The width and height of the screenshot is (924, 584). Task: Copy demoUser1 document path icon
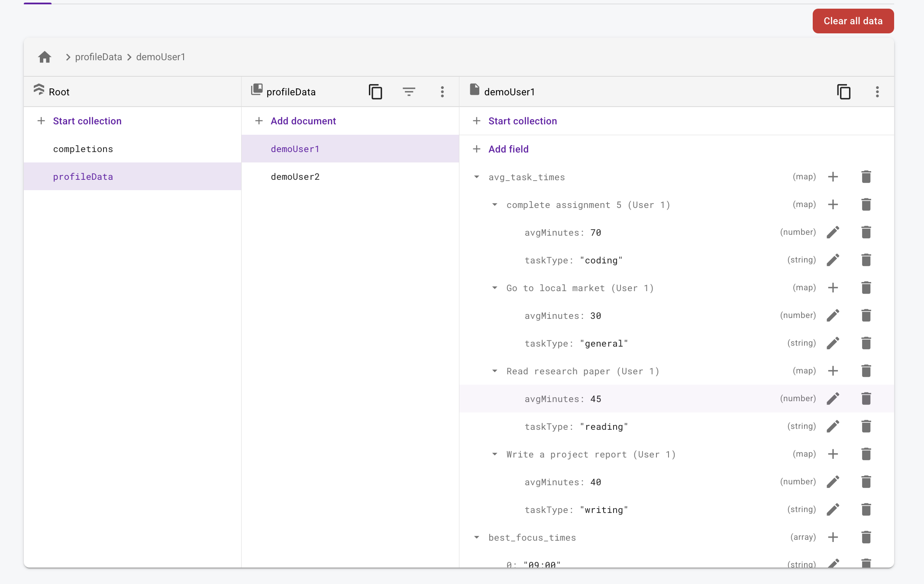click(x=843, y=91)
